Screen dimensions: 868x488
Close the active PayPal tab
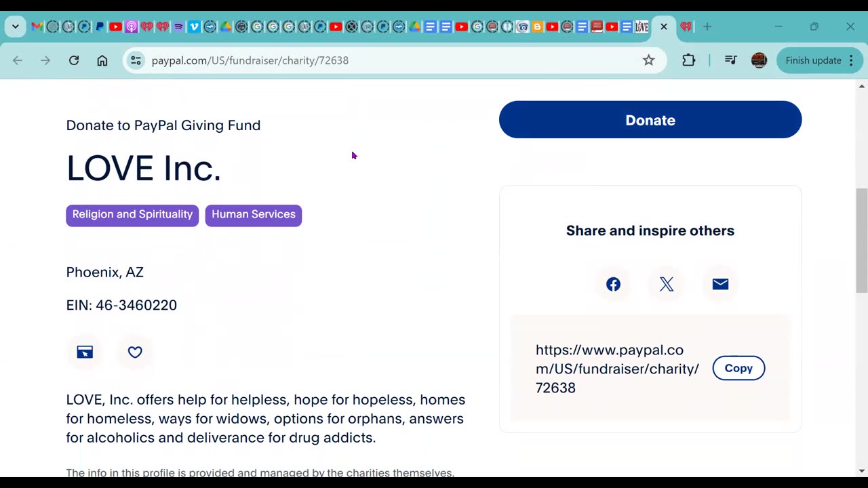point(664,27)
